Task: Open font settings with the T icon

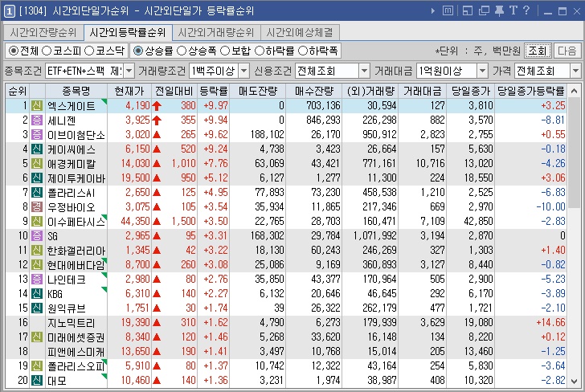Action: click(x=513, y=10)
